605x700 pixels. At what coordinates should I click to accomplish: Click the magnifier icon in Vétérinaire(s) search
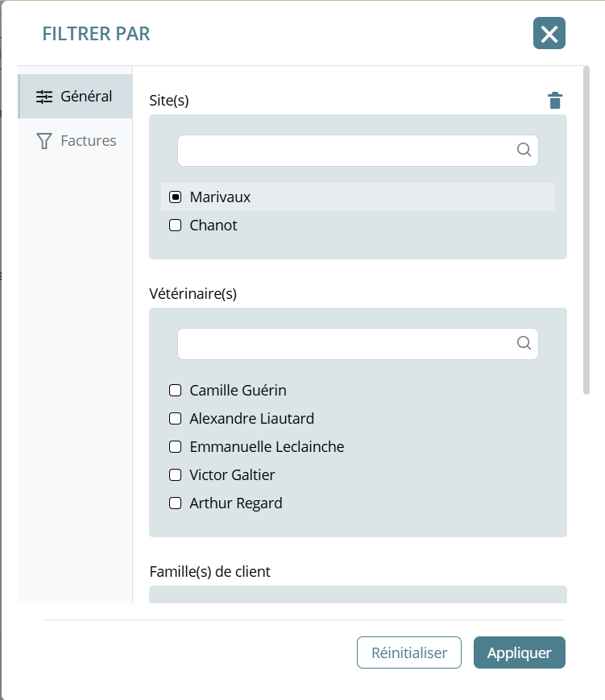pos(524,343)
